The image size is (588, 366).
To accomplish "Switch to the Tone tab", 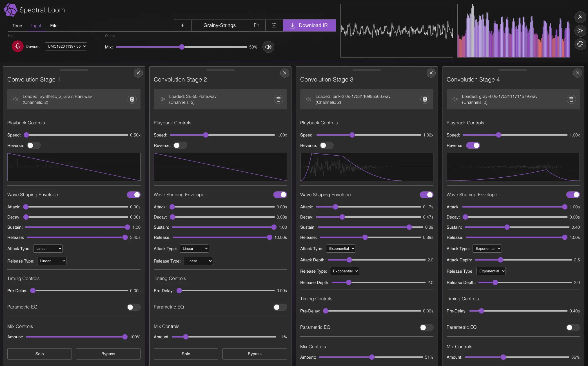I will [x=17, y=26].
